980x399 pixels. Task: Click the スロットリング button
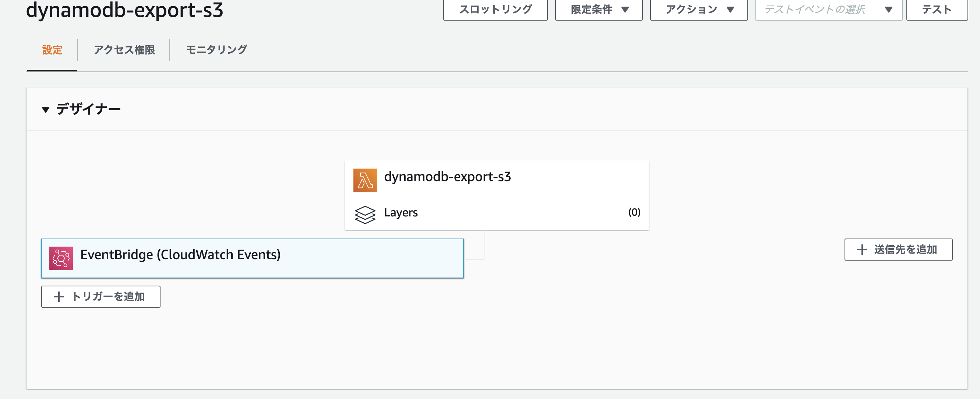(495, 10)
